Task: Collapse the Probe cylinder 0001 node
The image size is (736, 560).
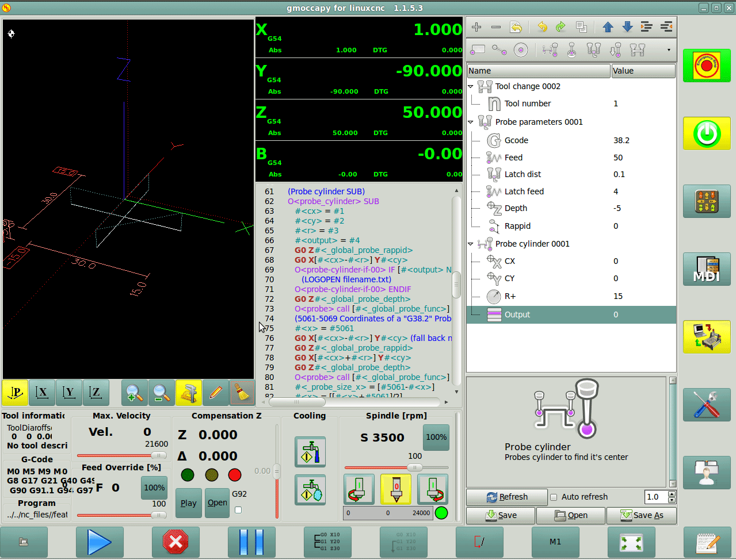Action: [471, 244]
